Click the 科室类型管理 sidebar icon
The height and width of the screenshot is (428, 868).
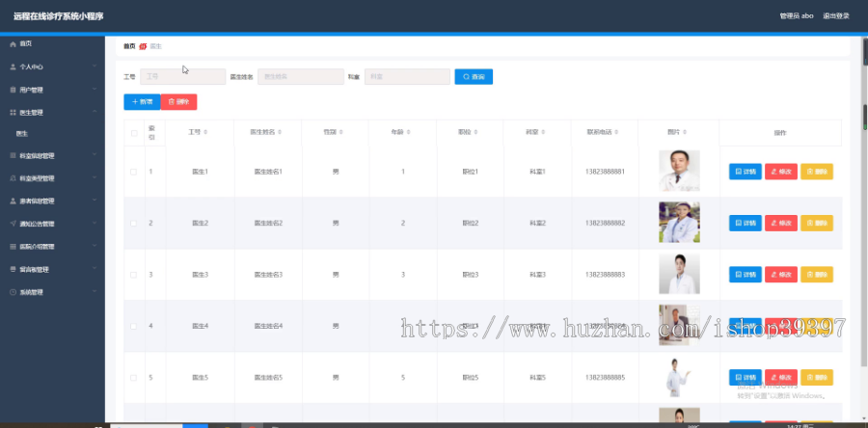click(13, 178)
